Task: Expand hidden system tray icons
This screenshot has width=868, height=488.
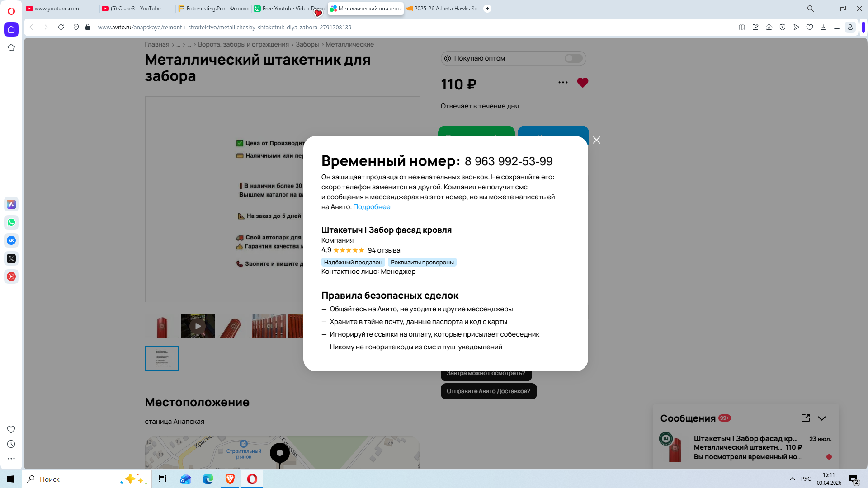Action: (x=792, y=479)
